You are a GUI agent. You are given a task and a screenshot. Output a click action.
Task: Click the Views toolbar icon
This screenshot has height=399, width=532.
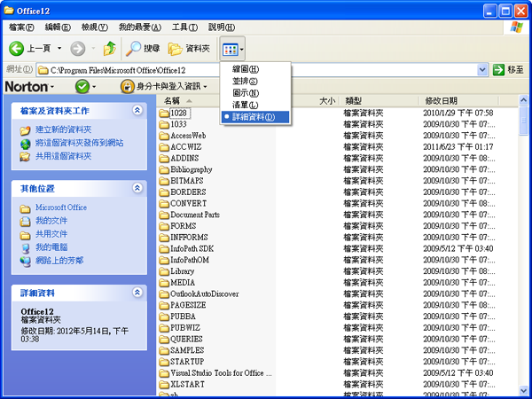pyautogui.click(x=230, y=50)
